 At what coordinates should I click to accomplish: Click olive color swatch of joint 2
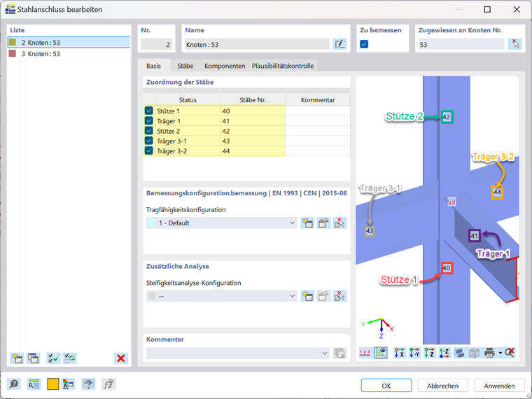point(13,43)
